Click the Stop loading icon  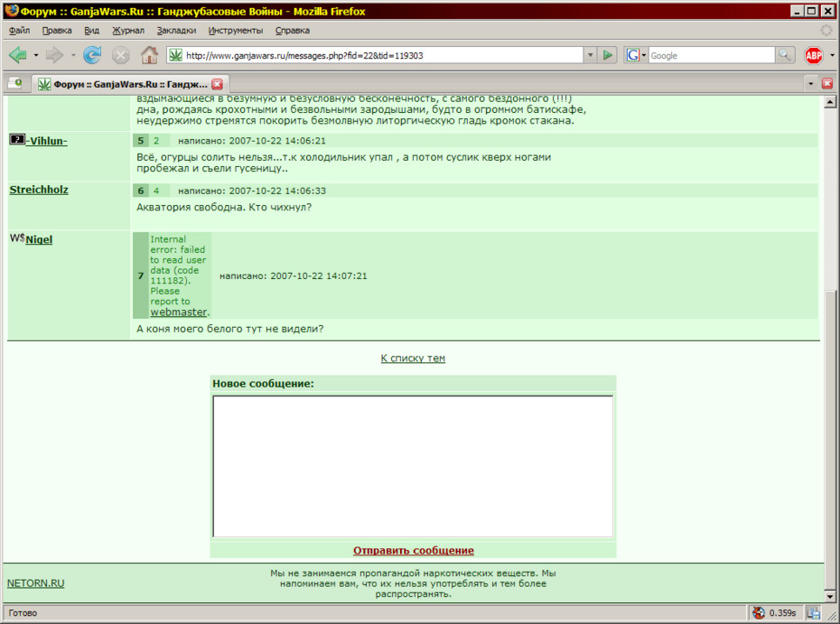pos(120,54)
